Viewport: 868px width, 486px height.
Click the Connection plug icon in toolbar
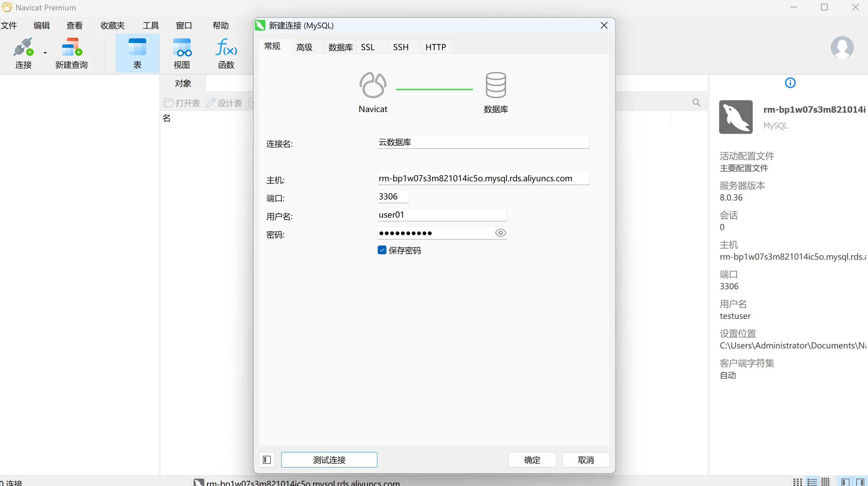23,47
